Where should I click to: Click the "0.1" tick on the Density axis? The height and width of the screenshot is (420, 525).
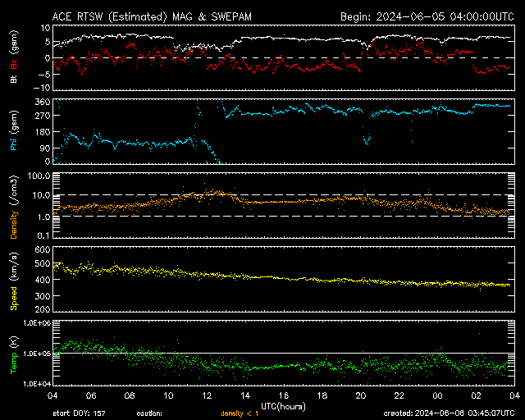(43, 235)
